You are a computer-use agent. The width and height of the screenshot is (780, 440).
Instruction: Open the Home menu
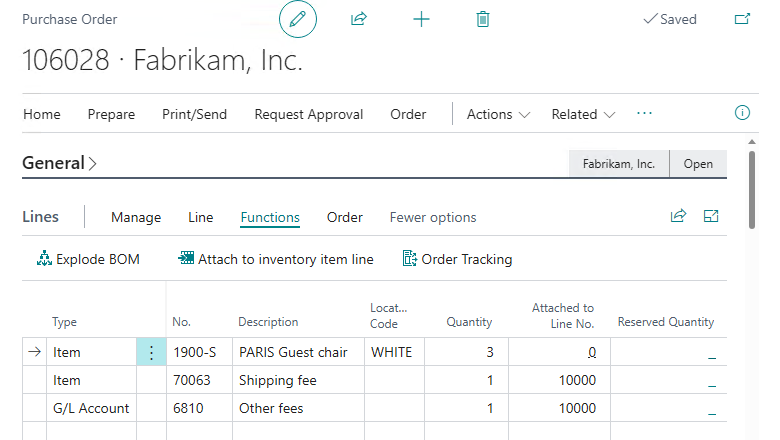(42, 114)
